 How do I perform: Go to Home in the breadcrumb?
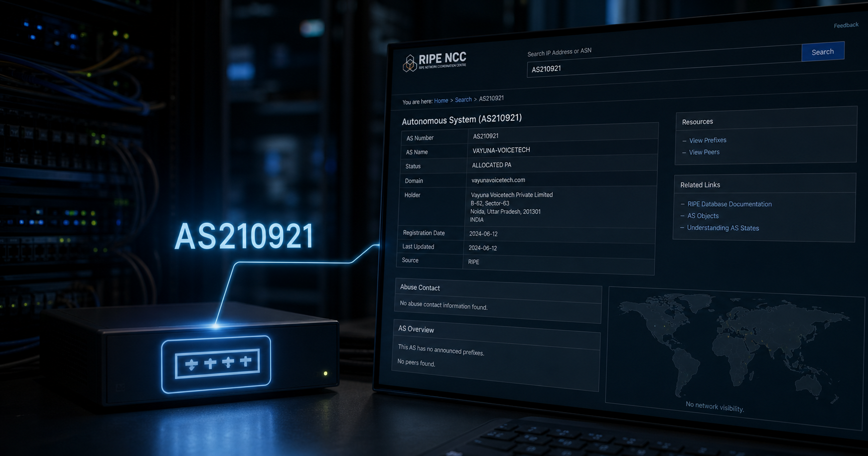coord(441,101)
